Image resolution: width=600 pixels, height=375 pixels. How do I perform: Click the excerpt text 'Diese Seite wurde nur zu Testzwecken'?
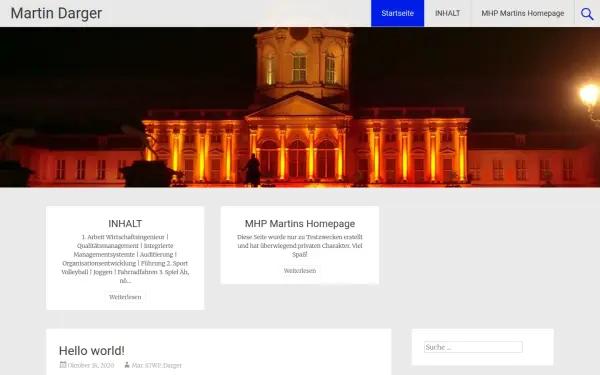point(300,246)
